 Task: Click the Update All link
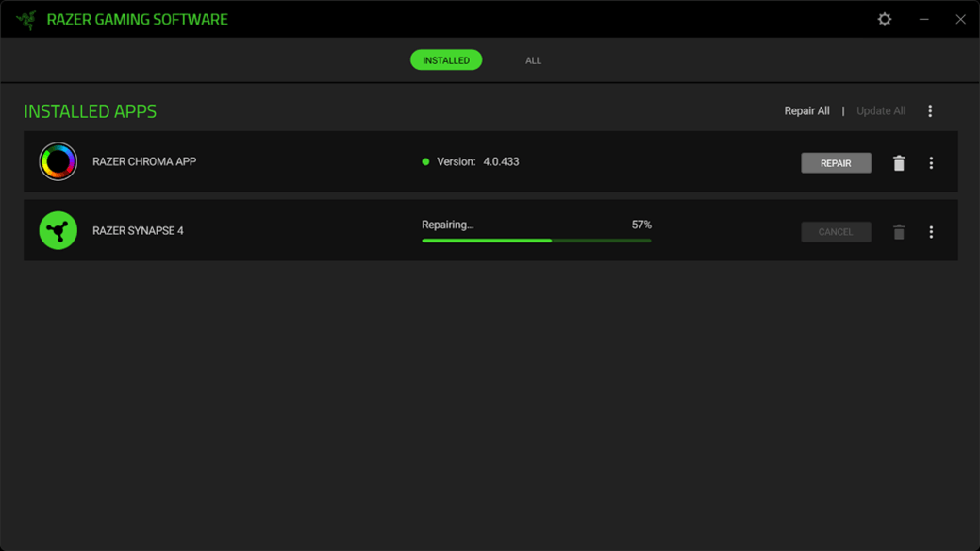click(880, 111)
